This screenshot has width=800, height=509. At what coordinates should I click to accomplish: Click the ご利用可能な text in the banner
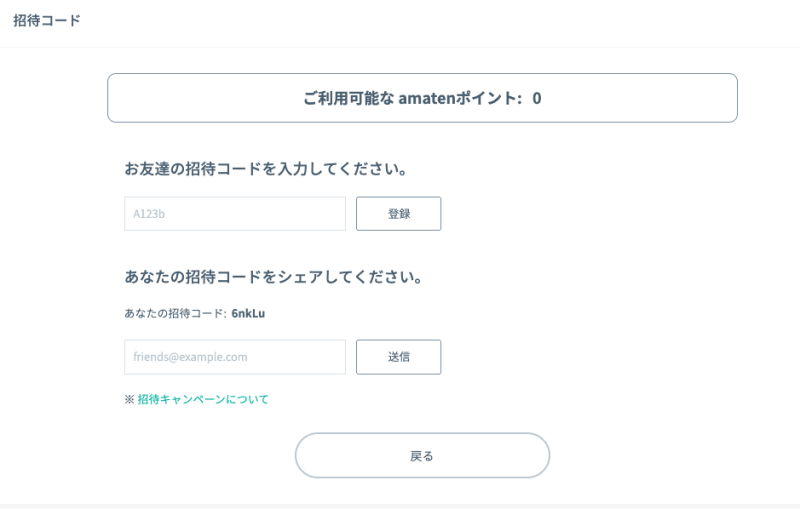coord(347,98)
